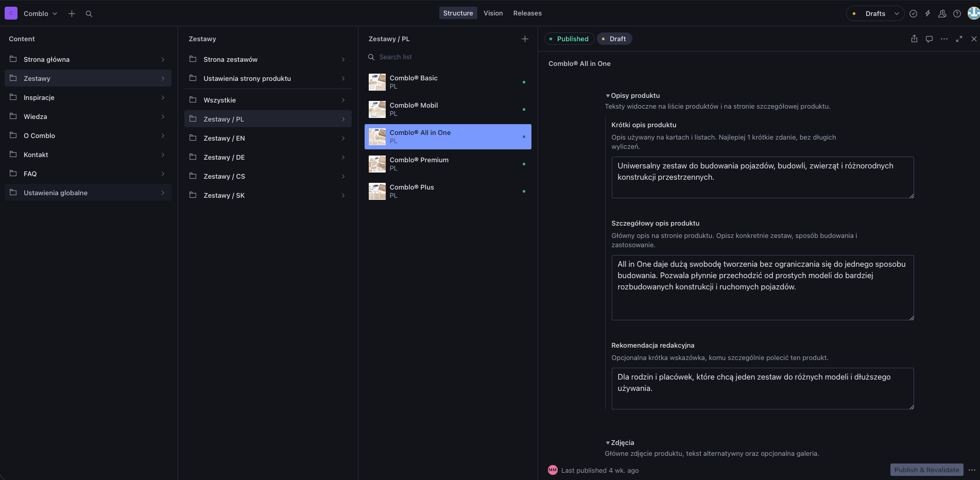Close the Comblo® All in One document pane
This screenshot has height=480, width=980.
pos(974,39)
